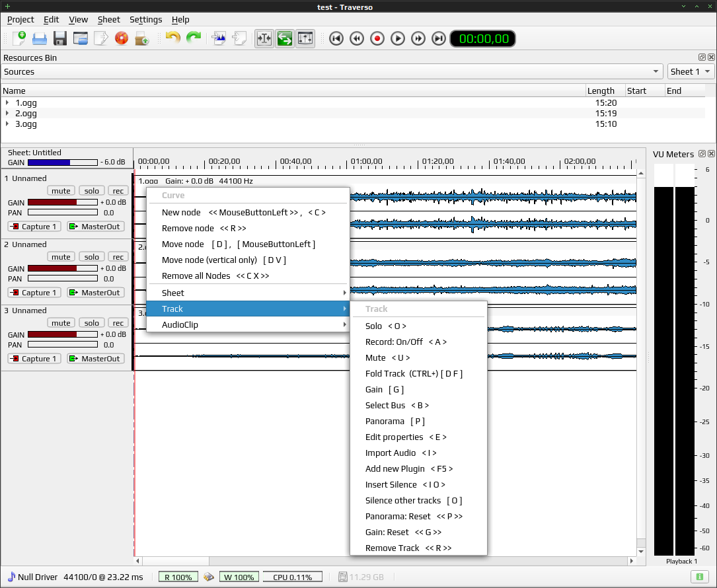Arm rec on track 2 Unnamed
The width and height of the screenshot is (717, 588).
coord(118,257)
